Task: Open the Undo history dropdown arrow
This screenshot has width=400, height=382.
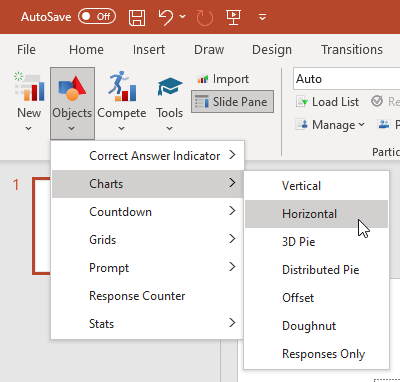Action: tap(182, 16)
